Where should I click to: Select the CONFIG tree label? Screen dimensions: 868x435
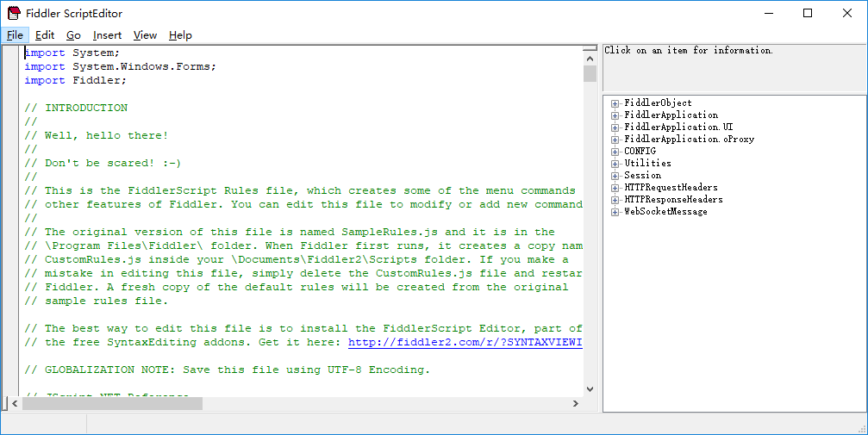click(x=640, y=151)
